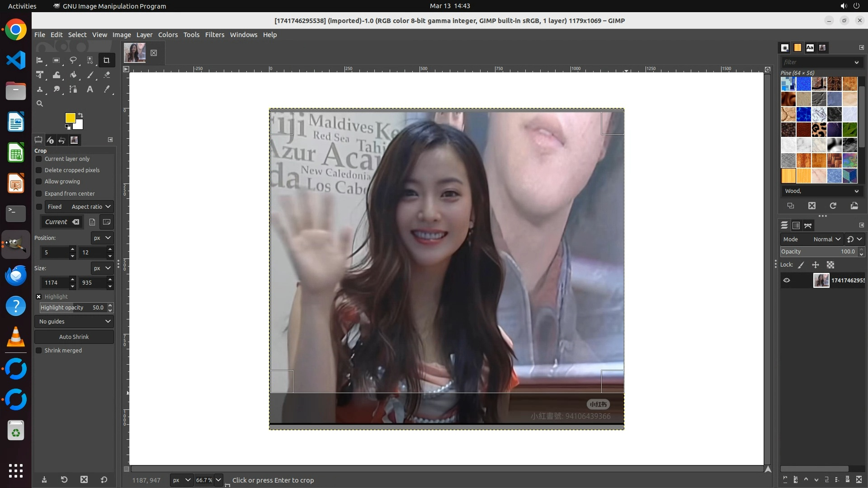Swap foreground and background colors
Image resolution: width=868 pixels, height=488 pixels.
pyautogui.click(x=80, y=115)
